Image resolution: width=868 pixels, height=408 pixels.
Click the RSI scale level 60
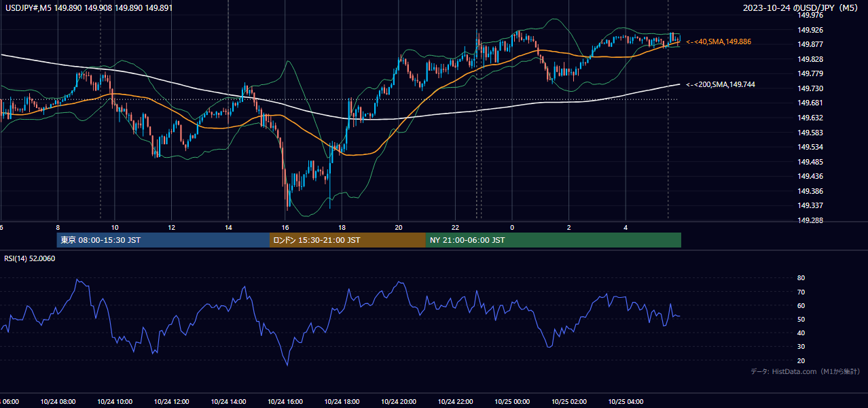coord(801,305)
